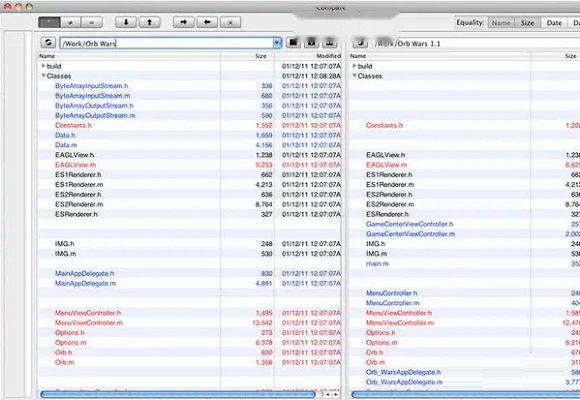This screenshot has height=400, width=580.
Task: Toggle the Name equality option
Action: tap(501, 23)
